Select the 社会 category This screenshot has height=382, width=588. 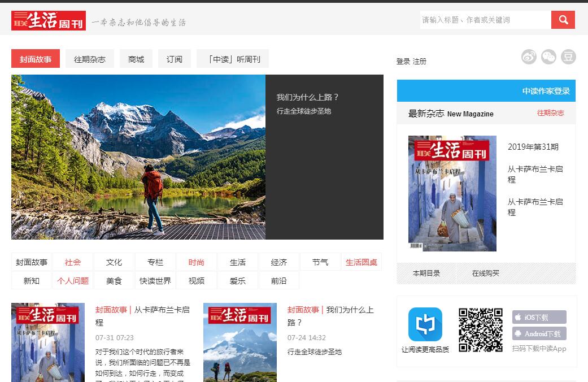[73, 262]
